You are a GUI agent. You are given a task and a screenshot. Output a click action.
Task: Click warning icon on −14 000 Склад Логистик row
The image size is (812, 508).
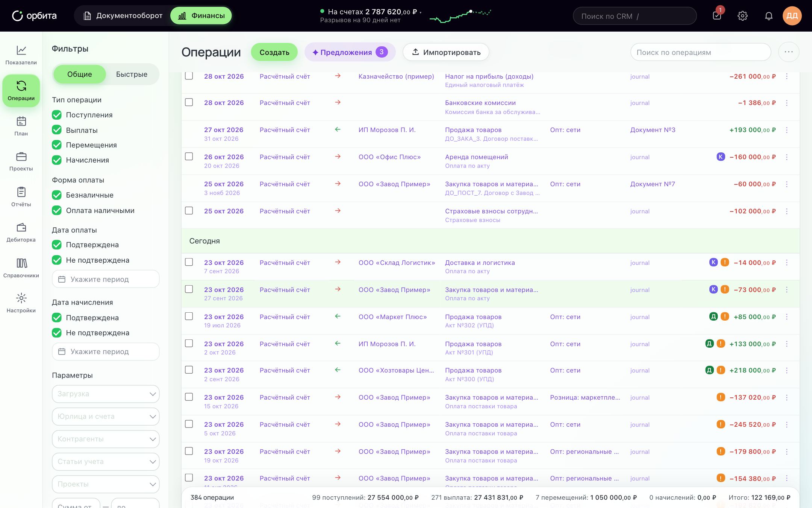[x=725, y=262]
